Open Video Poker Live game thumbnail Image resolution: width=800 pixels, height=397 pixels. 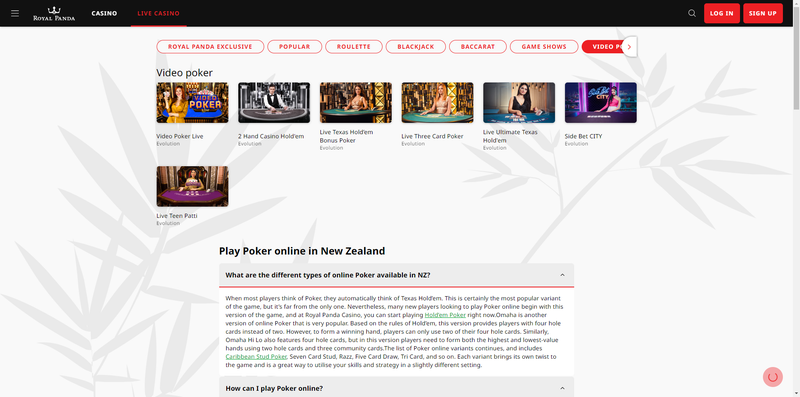[192, 103]
